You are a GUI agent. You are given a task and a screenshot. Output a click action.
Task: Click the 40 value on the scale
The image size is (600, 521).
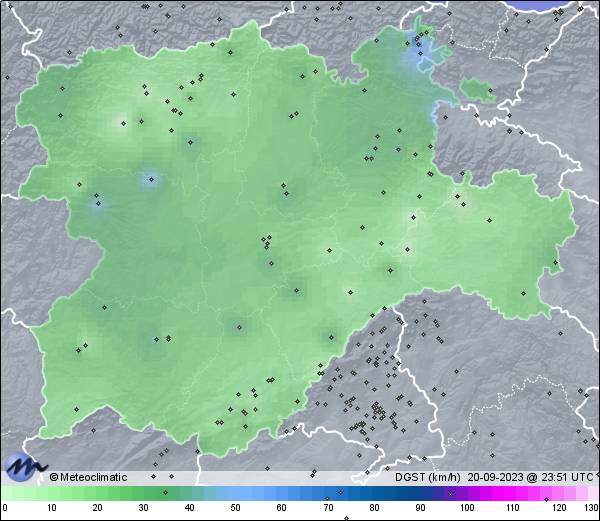tap(189, 508)
